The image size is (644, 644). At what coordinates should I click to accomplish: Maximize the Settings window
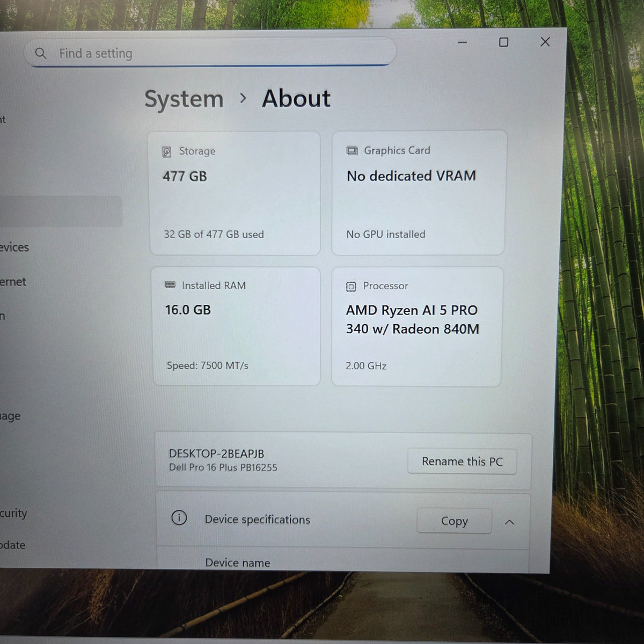click(503, 42)
